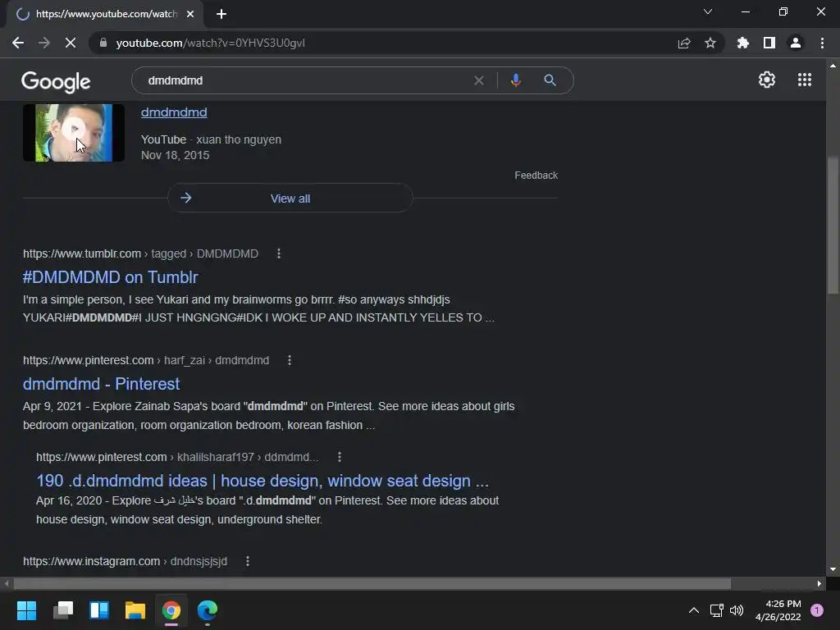This screenshot has width=840, height=630.
Task: Submit search with magnifier icon
Action: 550,80
